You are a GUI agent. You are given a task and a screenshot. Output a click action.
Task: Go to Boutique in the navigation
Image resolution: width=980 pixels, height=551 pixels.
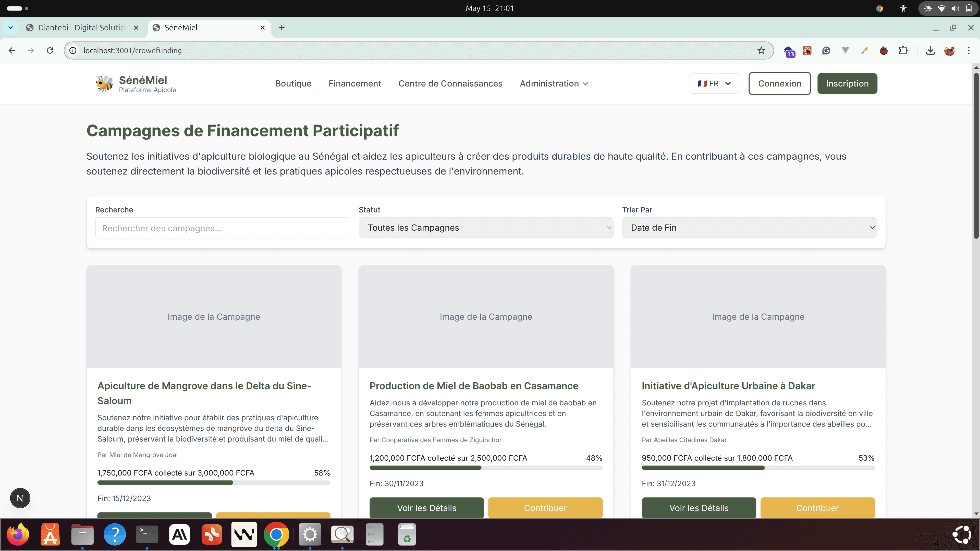point(293,83)
